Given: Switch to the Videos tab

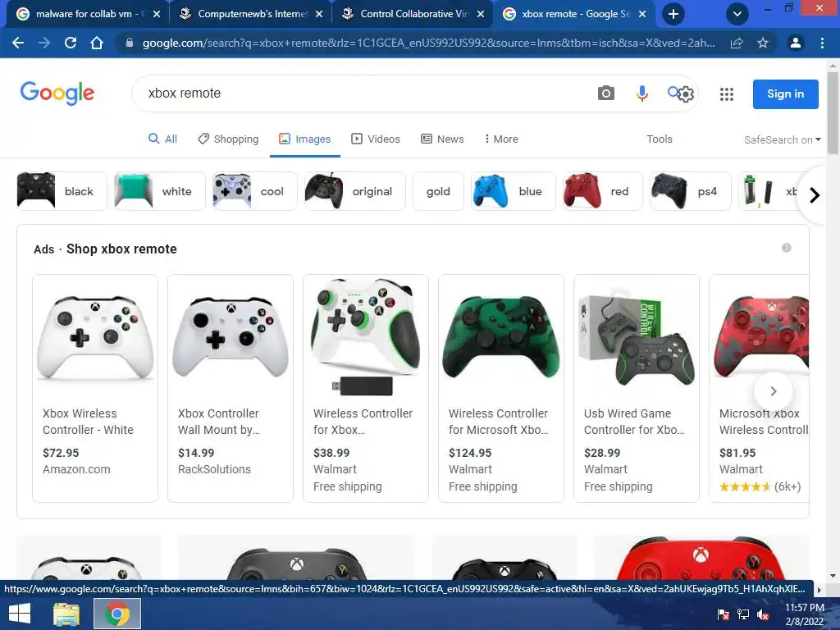Looking at the screenshot, I should tap(376, 139).
